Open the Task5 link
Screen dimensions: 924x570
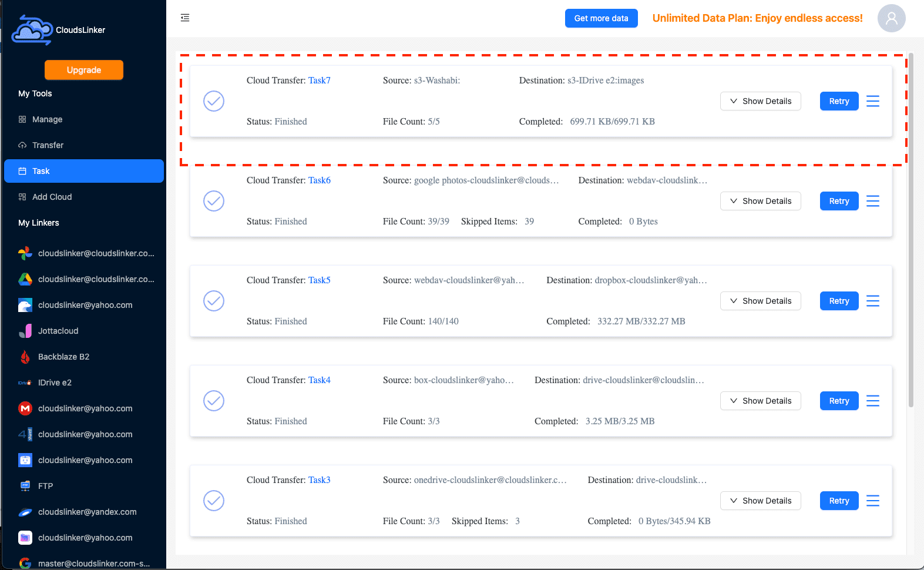pos(320,280)
